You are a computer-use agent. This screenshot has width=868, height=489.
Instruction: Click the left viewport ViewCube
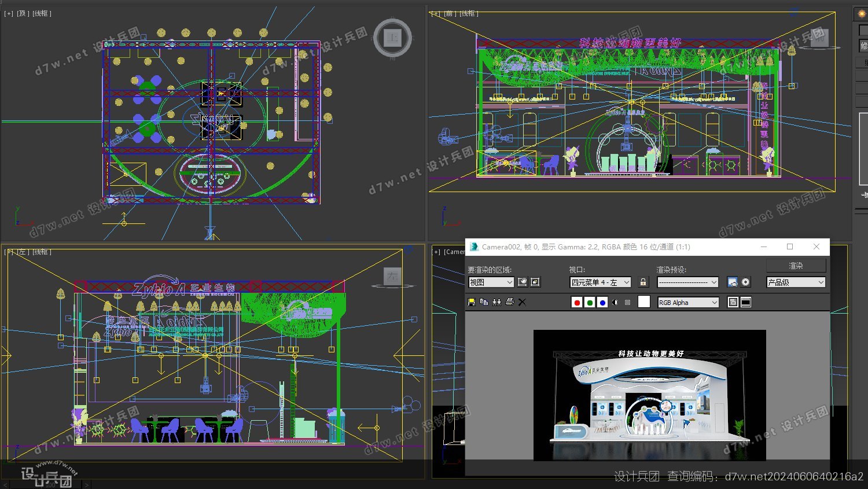tap(392, 277)
